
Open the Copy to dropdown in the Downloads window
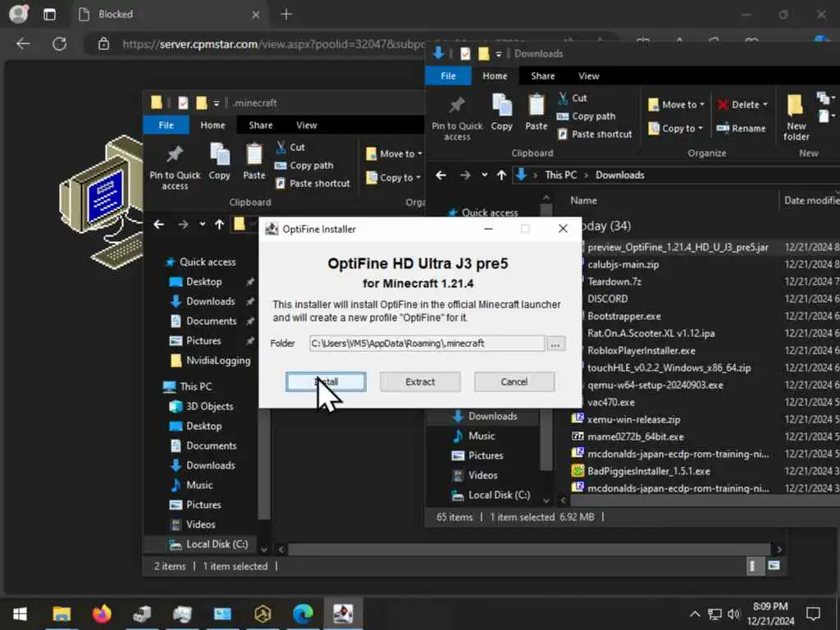tap(675, 129)
